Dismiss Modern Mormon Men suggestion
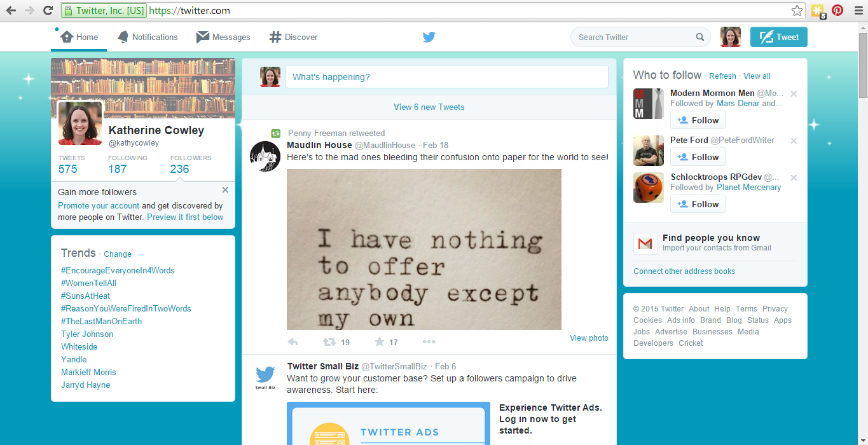This screenshot has height=445, width=868. point(794,94)
